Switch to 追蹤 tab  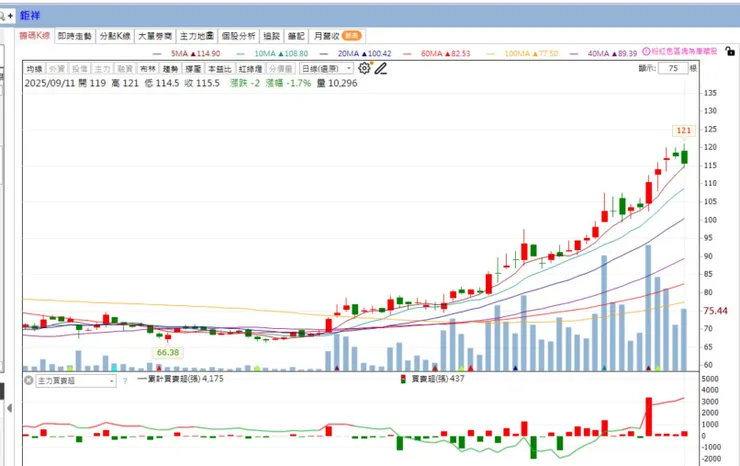tap(272, 36)
